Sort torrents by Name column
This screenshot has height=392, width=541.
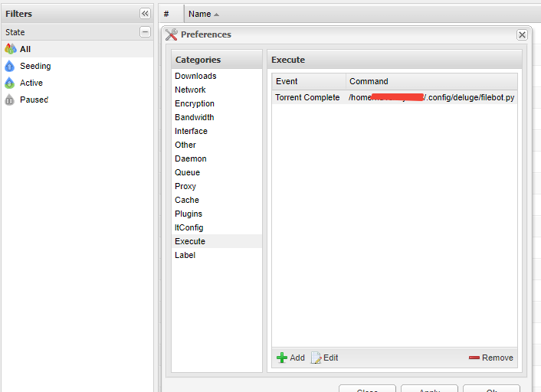tap(200, 14)
